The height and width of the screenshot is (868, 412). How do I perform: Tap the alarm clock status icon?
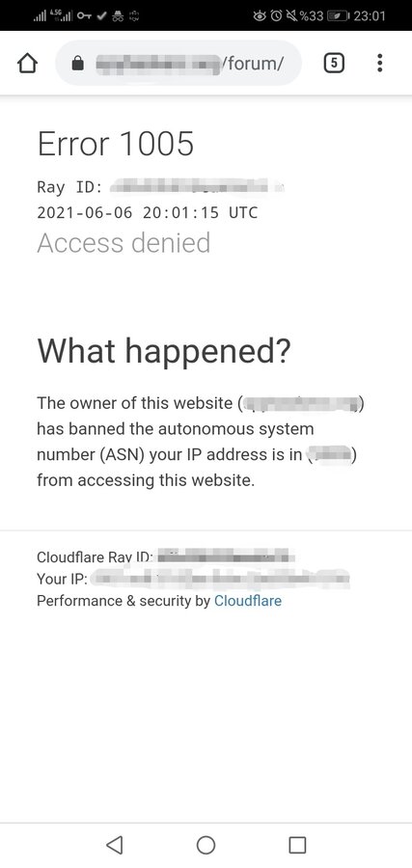(x=276, y=15)
